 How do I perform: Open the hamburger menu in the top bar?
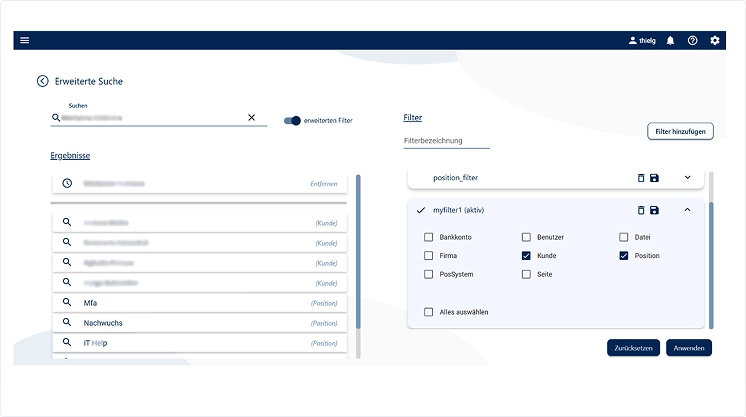pos(25,40)
